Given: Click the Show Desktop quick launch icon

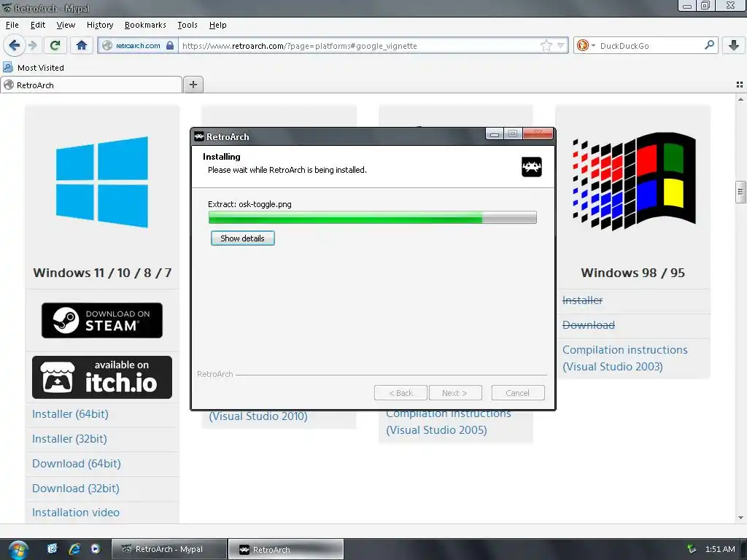Looking at the screenshot, I should coord(53,548).
